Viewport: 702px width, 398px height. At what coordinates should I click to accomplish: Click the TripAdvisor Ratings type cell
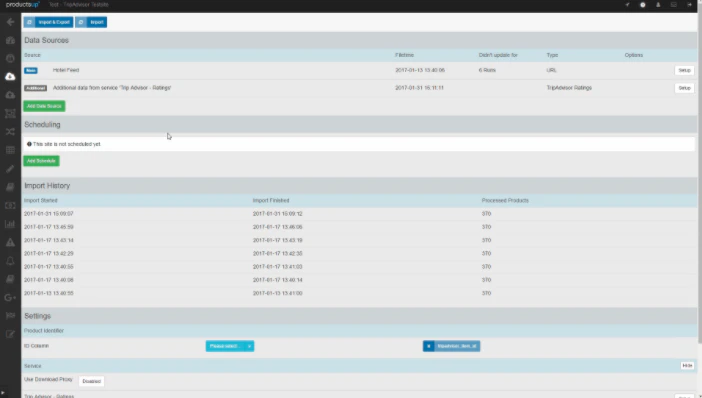pyautogui.click(x=569, y=88)
